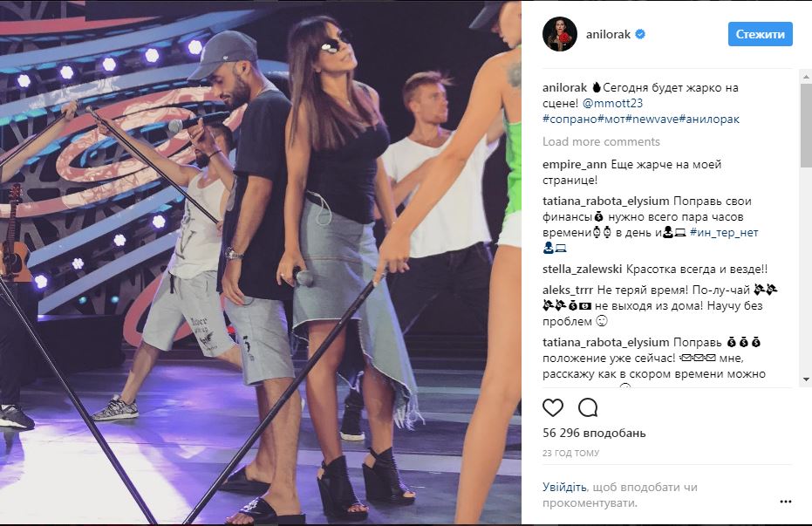Open the post timestamp 23 год тому

pos(570,453)
